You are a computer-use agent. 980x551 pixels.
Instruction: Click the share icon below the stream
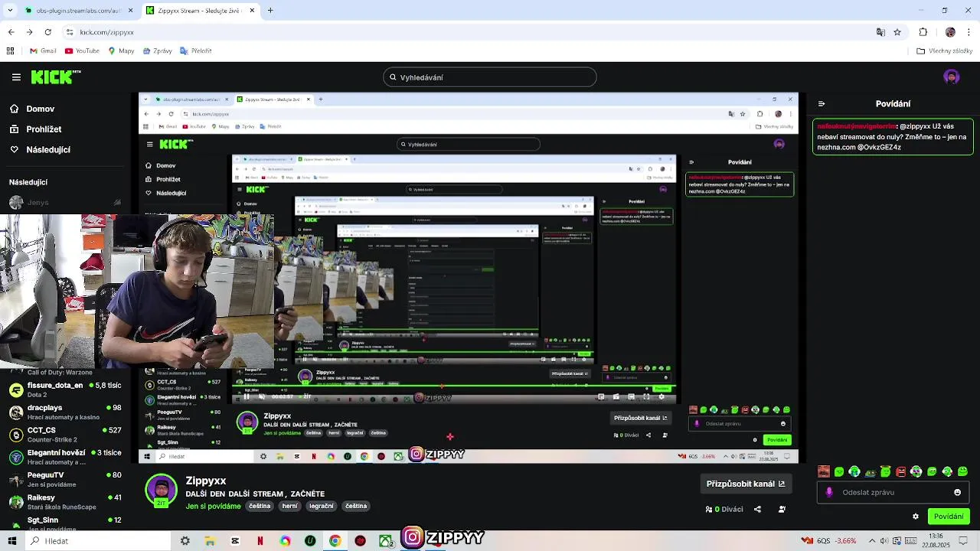(x=757, y=509)
